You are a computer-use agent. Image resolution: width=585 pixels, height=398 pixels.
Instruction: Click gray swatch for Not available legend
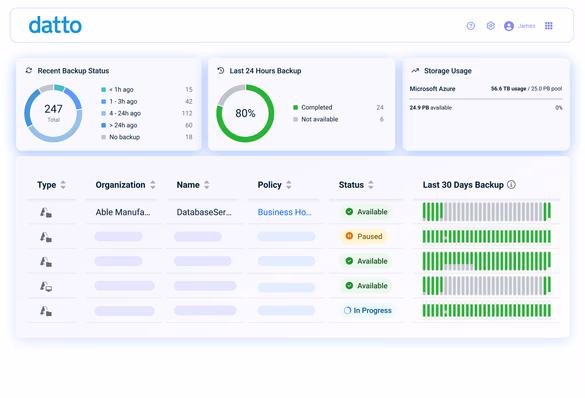click(x=295, y=119)
